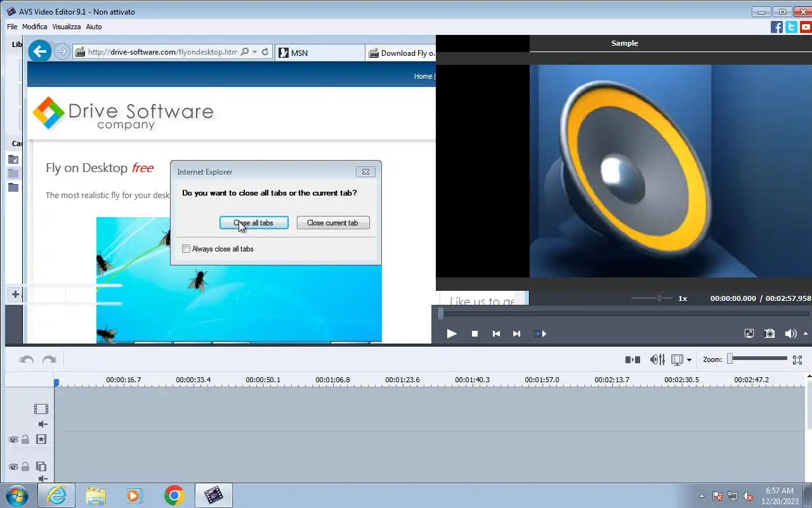Screen dimensions: 812x508
Task: Click the address bar search magnifier icon
Action: [244, 52]
